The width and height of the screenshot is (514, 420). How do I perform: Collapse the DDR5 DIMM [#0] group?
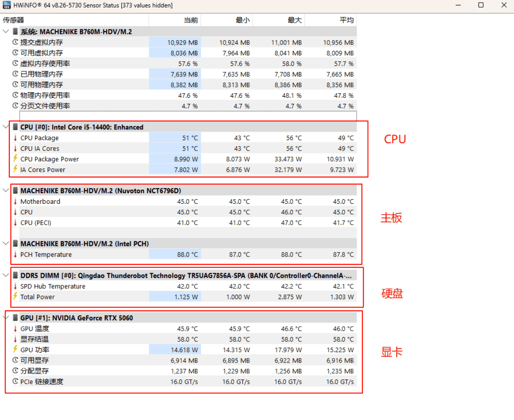(6, 275)
